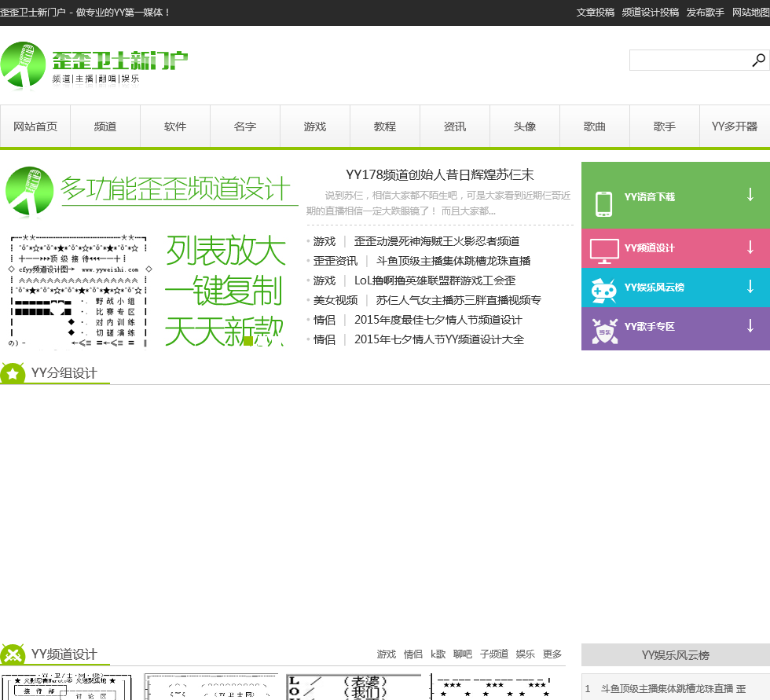Filter channel designs by 游戏
This screenshot has width=770, height=700.
click(x=386, y=654)
